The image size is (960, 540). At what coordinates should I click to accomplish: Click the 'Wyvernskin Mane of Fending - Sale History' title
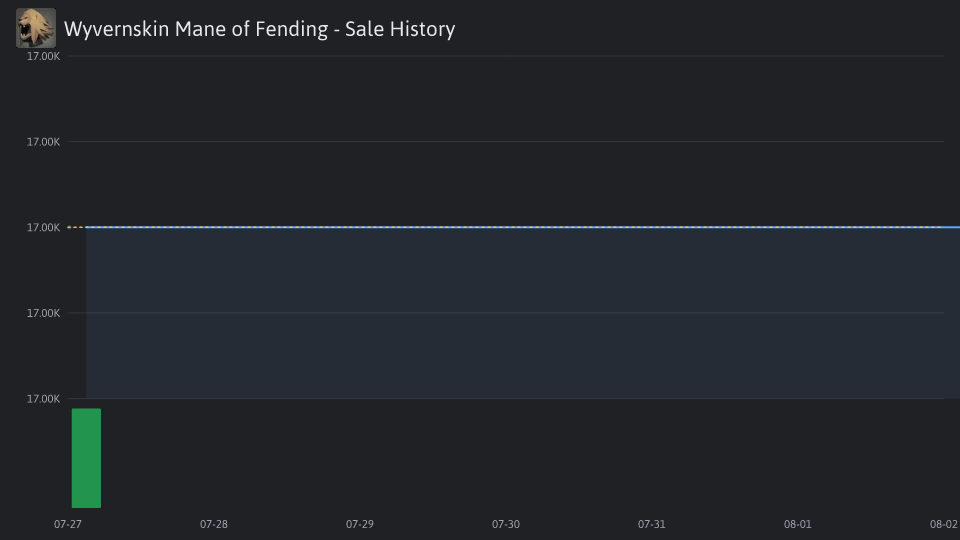pos(260,29)
